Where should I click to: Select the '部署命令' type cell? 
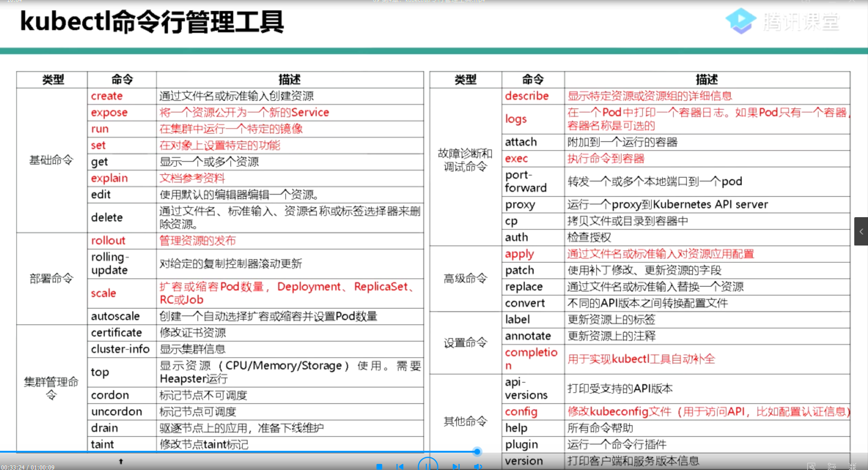[x=52, y=278]
